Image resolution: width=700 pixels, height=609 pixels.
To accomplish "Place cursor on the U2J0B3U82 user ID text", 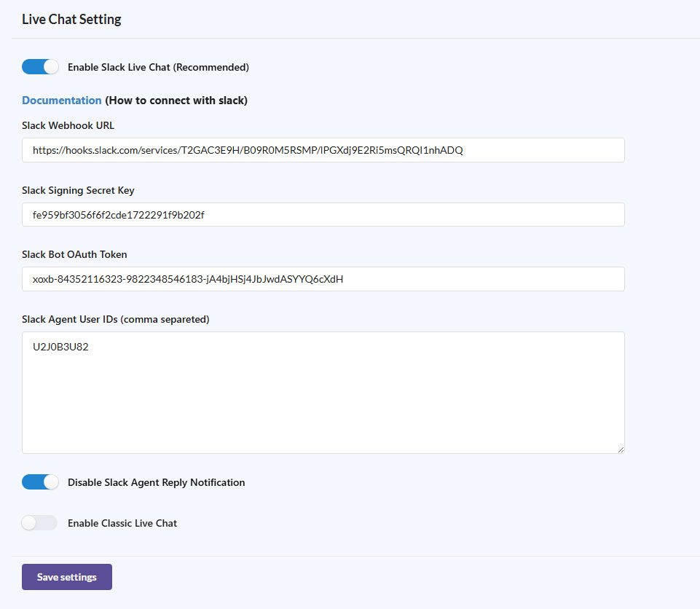I will tap(60, 347).
